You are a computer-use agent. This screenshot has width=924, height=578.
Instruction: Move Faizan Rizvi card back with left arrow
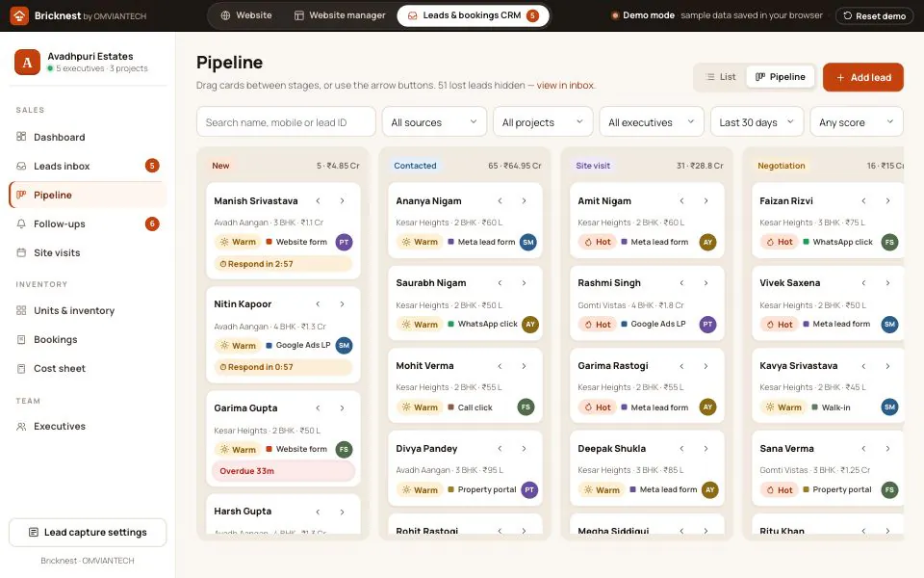point(864,201)
